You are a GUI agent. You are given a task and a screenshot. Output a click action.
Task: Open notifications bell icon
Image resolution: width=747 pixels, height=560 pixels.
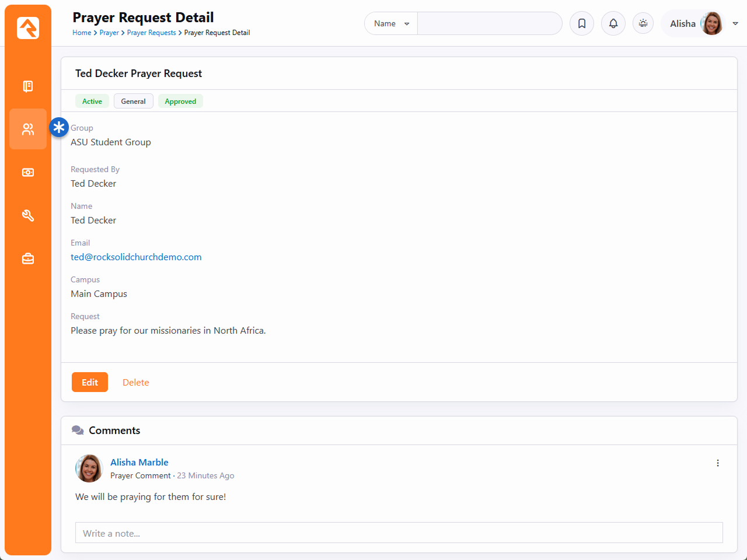(613, 23)
